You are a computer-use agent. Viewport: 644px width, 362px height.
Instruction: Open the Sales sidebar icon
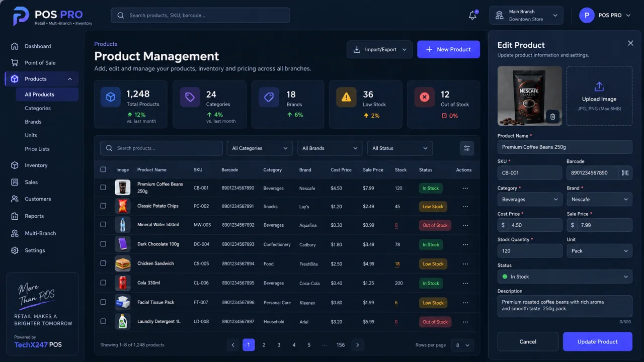tap(15, 182)
